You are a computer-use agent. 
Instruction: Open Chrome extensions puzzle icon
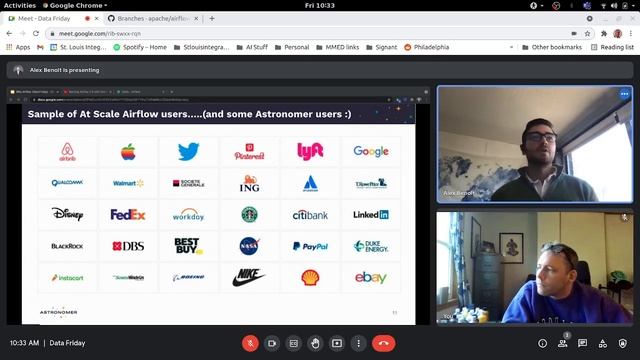tap(604, 33)
